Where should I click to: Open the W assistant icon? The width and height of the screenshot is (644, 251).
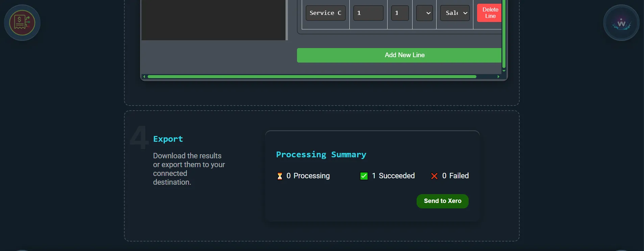(621, 23)
